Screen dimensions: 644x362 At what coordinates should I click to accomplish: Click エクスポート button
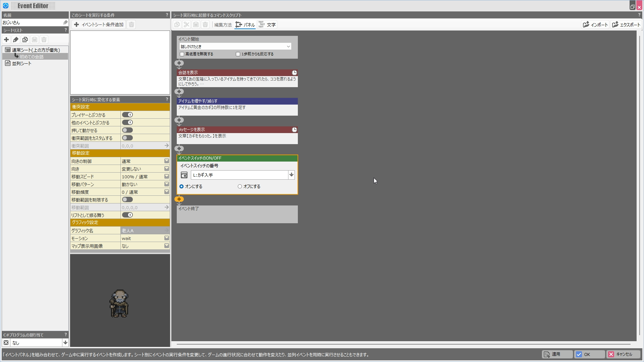point(626,24)
